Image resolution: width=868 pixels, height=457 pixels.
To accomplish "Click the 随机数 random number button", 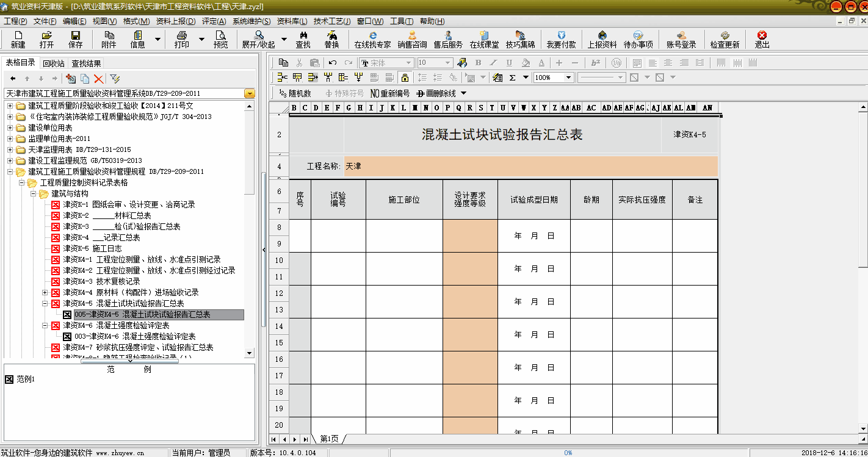I will [295, 93].
